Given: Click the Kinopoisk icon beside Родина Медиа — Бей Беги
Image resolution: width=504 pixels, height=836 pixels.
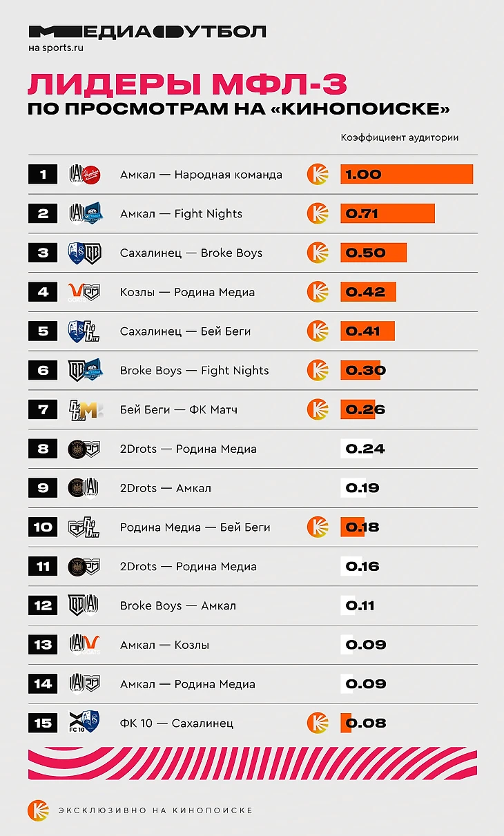Looking at the screenshot, I should click(x=318, y=527).
